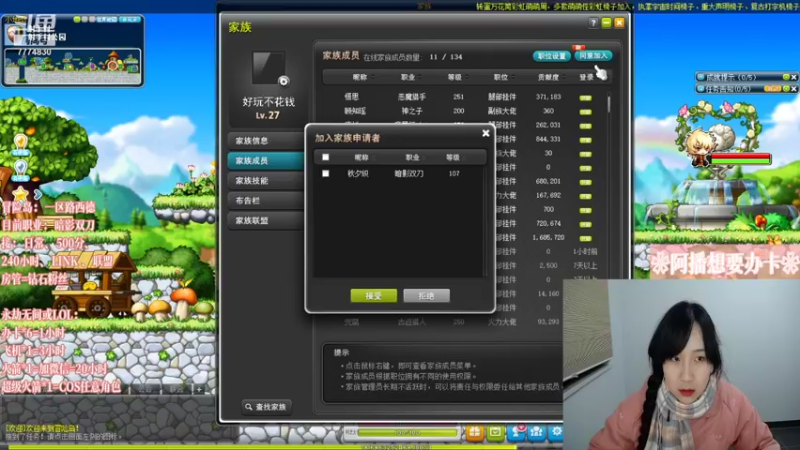Sort applicants by 等级 column
800x450 pixels.
tap(453, 158)
